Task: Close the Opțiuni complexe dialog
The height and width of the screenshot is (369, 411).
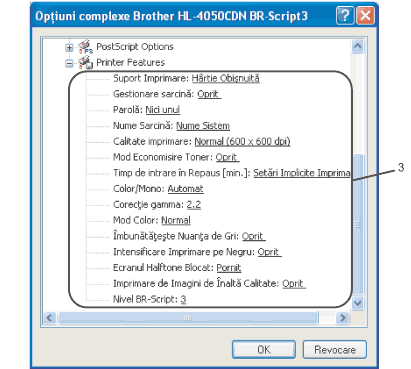Action: [x=365, y=16]
